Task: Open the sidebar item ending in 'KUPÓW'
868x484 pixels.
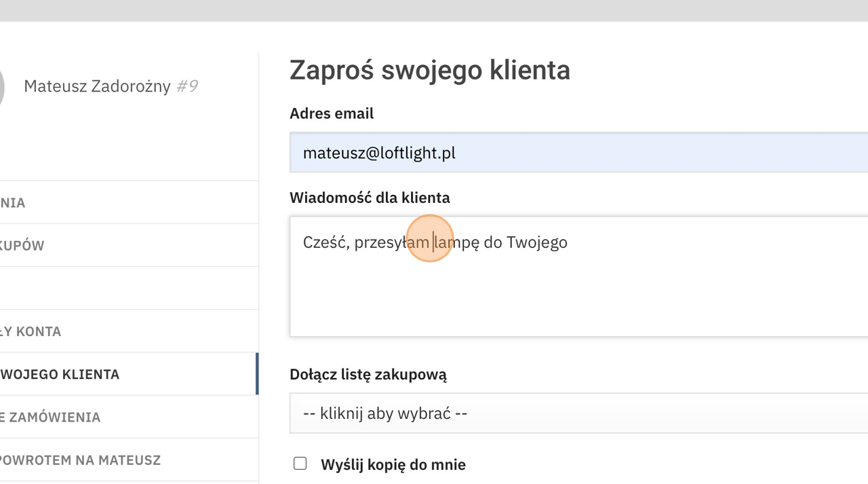Action: pyautogui.click(x=22, y=246)
